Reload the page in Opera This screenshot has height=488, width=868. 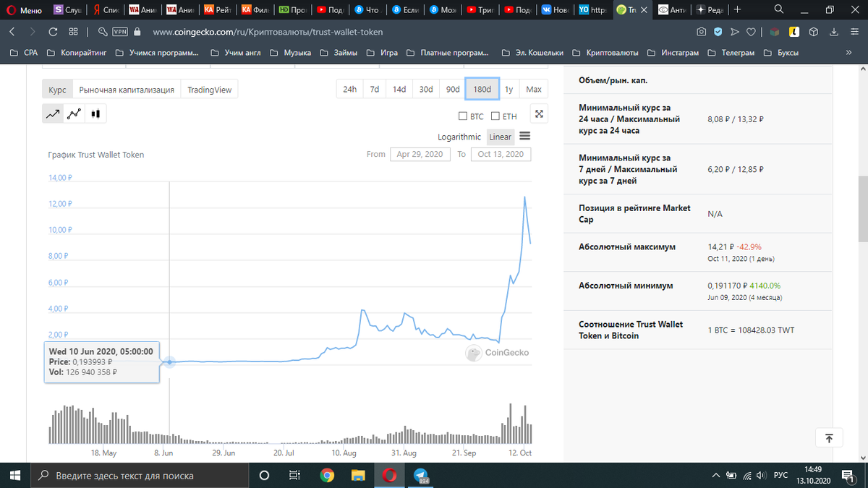point(53,32)
